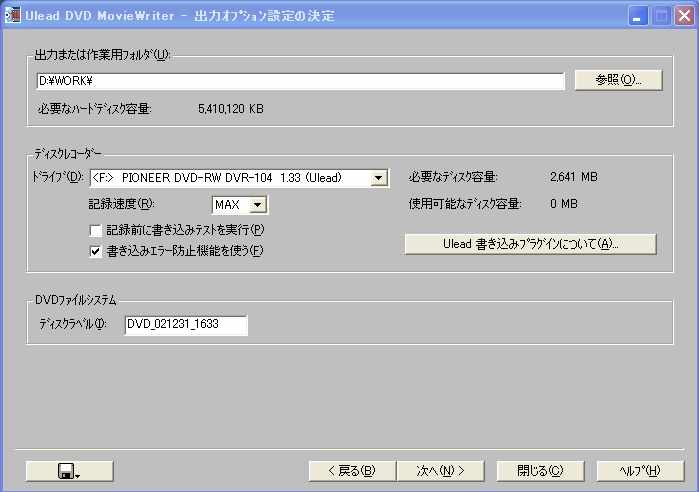Proceed with 次へ(N) button
Image resolution: width=699 pixels, height=492 pixels.
pos(440,471)
